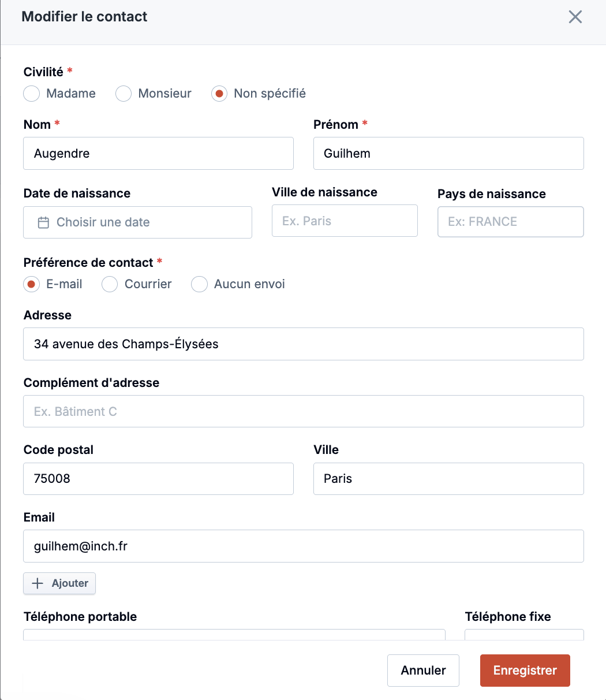Select the Madame civility option
Image resolution: width=606 pixels, height=700 pixels.
(32, 94)
